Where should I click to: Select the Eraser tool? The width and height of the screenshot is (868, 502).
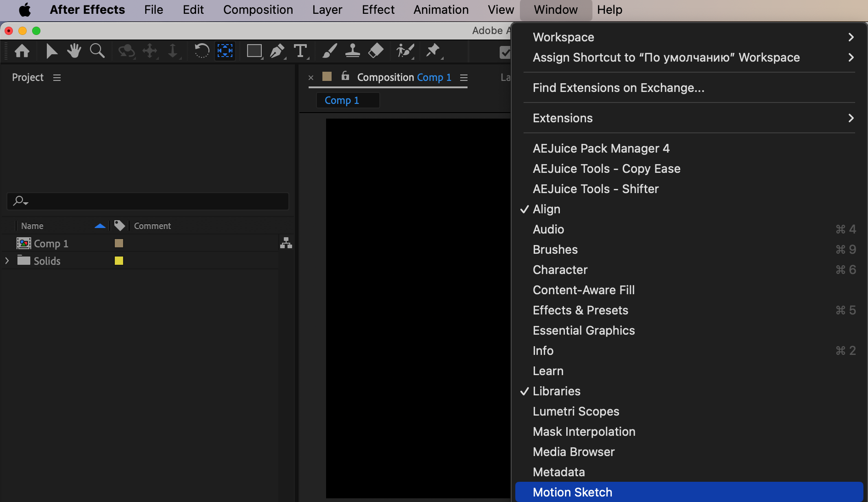376,51
